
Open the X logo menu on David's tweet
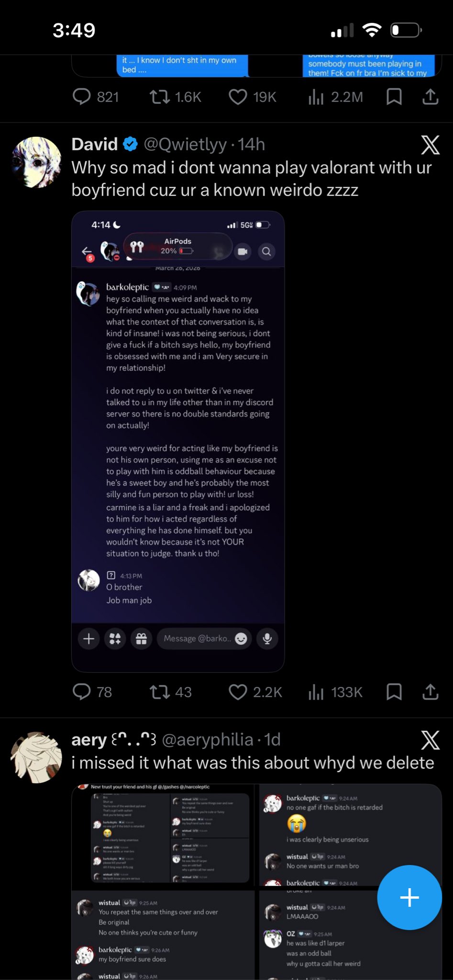[430, 145]
